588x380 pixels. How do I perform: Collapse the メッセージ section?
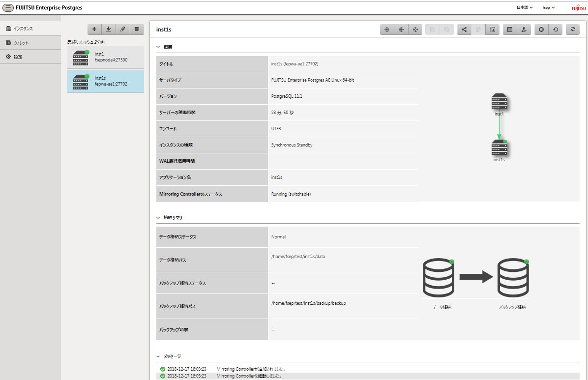pyautogui.click(x=158, y=356)
